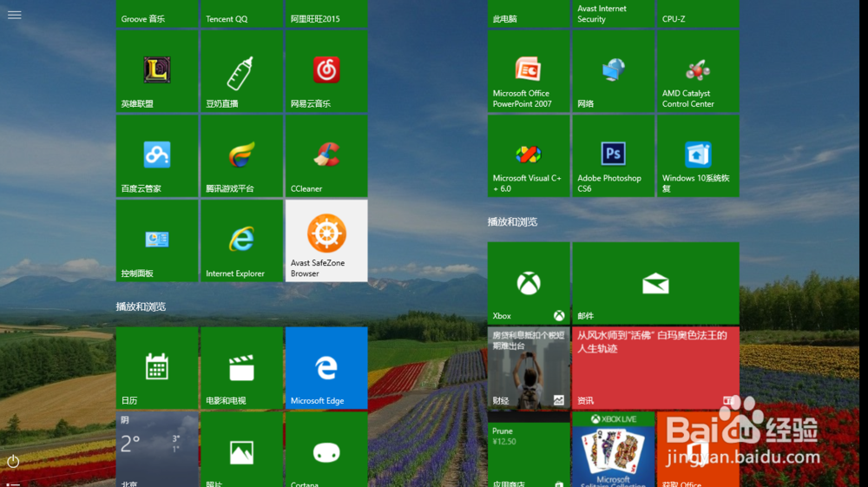This screenshot has height=487, width=868.
Task: Click the left-side 播放和浏览 group header
Action: coord(141,306)
